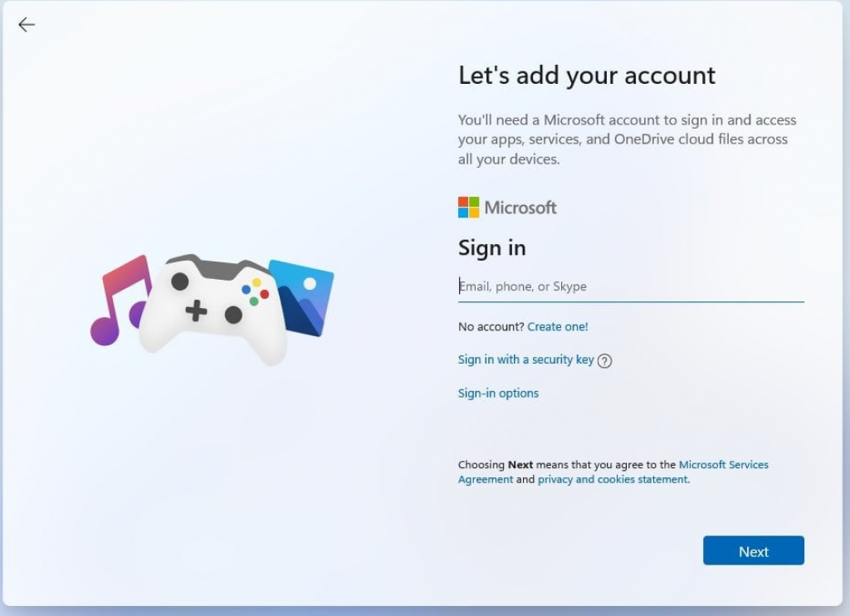Screen dimensions: 850x616
Task: Open the 'Create one!' account link
Action: point(558,327)
